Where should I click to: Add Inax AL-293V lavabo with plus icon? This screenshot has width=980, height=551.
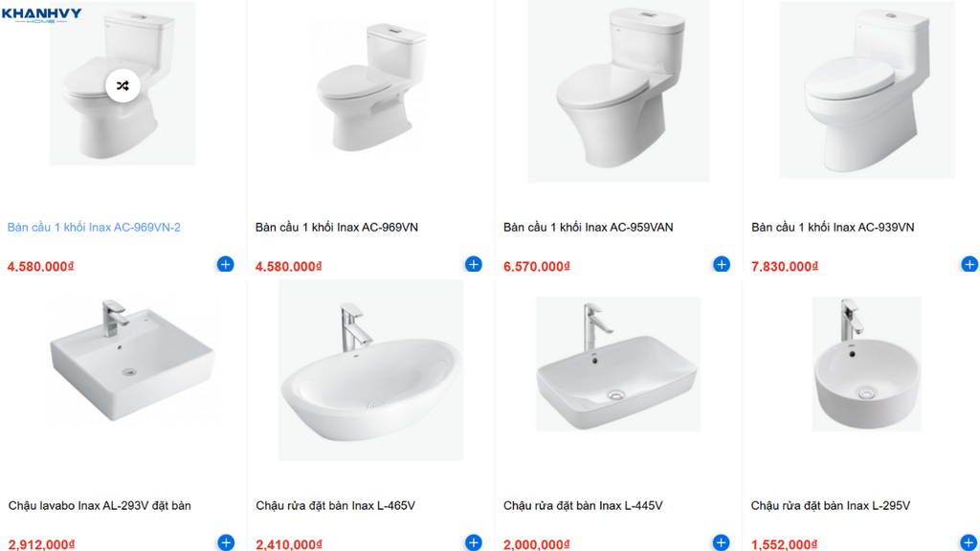click(x=226, y=542)
